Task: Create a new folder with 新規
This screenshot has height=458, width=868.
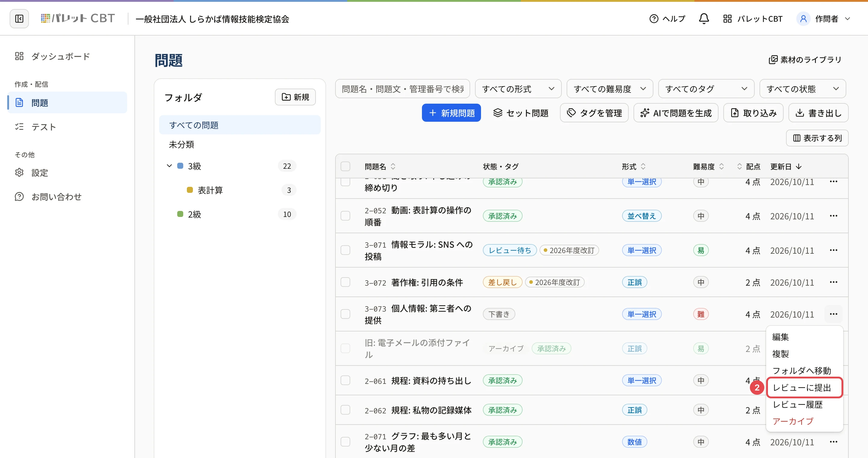Action: 295,97
